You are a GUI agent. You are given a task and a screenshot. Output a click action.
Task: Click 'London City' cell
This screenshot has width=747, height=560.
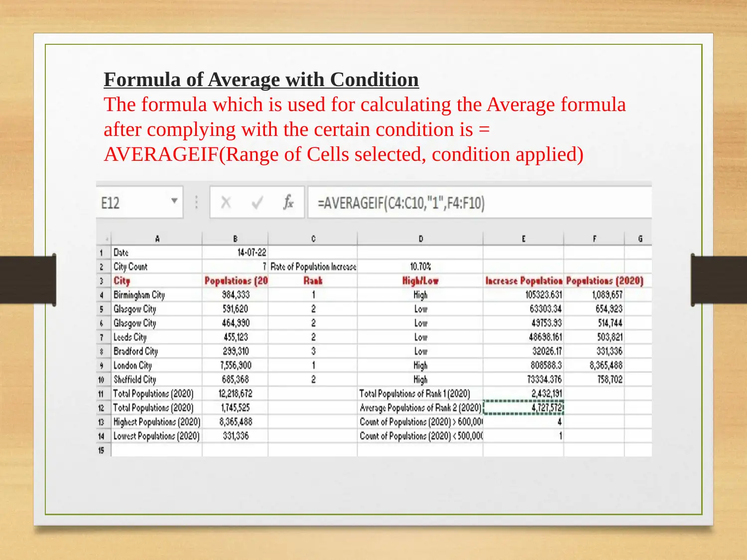point(157,365)
